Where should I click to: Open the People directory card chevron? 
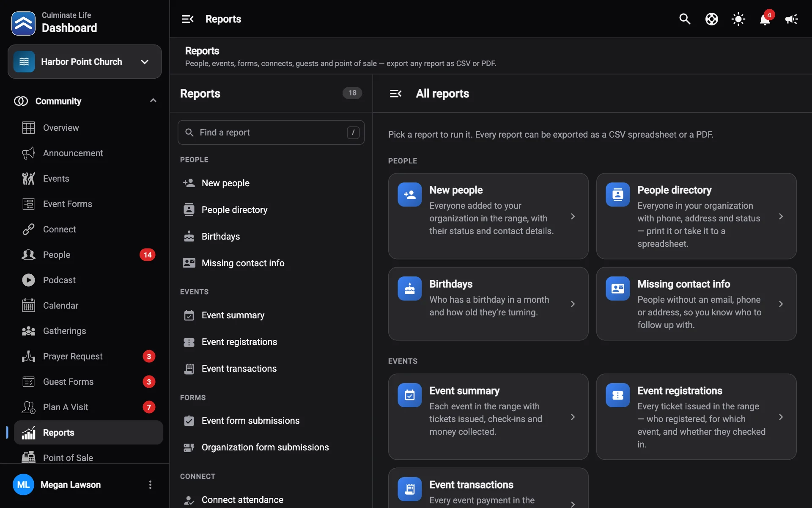pos(781,216)
